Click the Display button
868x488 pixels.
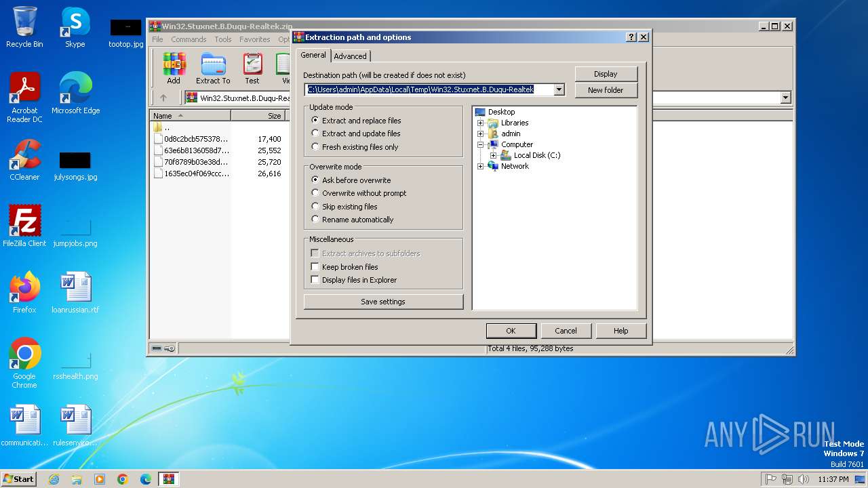pos(606,74)
